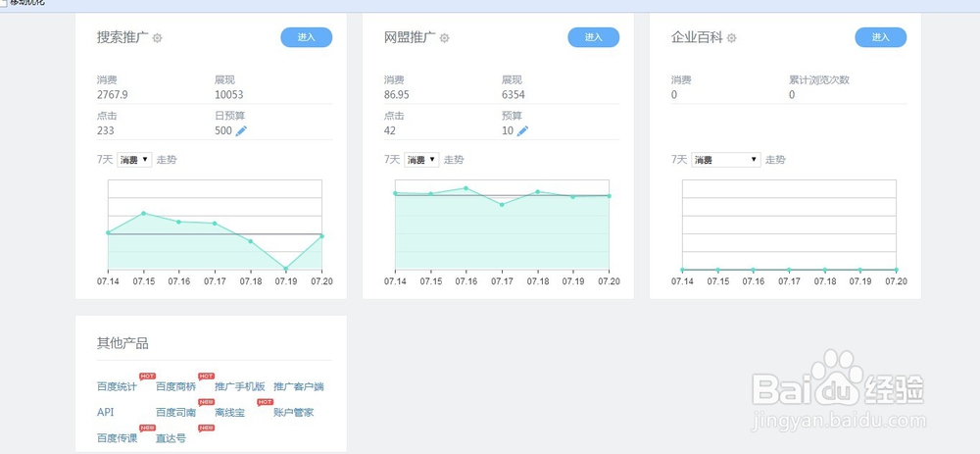
Task: Open the 离线宝 link
Action: coord(229,413)
